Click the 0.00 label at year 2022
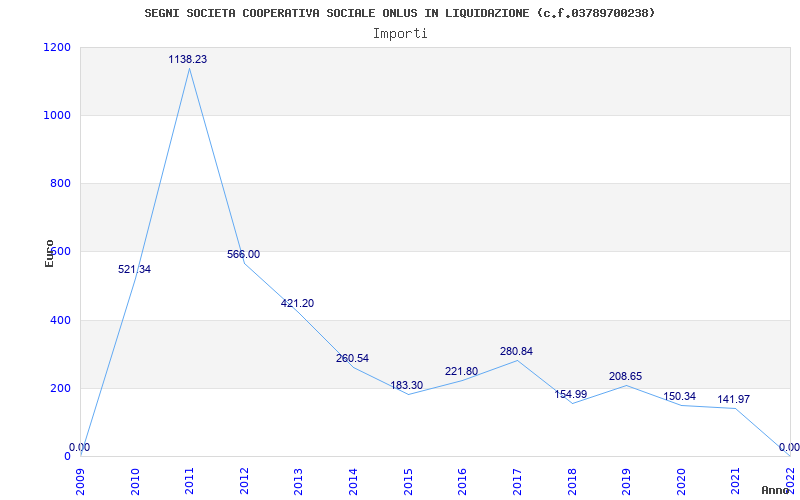 click(789, 447)
